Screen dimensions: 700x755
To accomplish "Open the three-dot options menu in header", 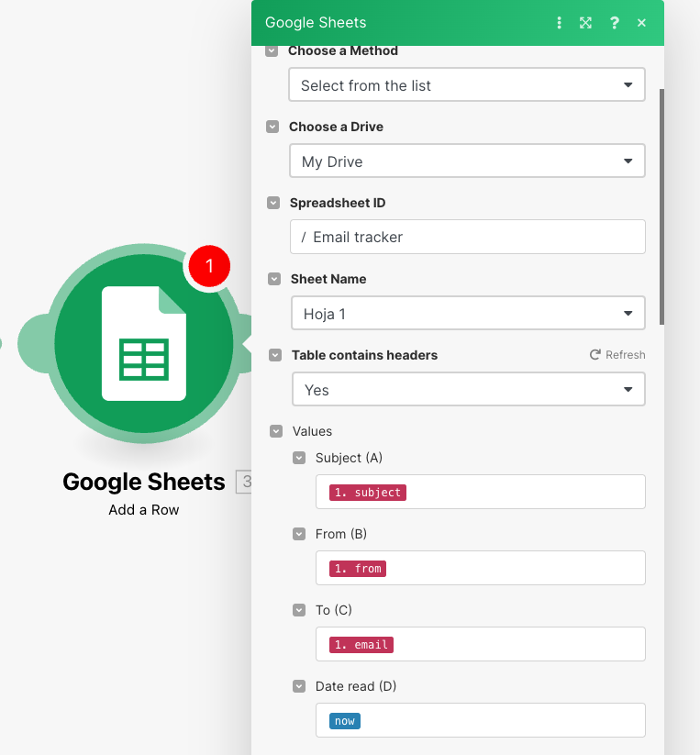I will coord(559,23).
